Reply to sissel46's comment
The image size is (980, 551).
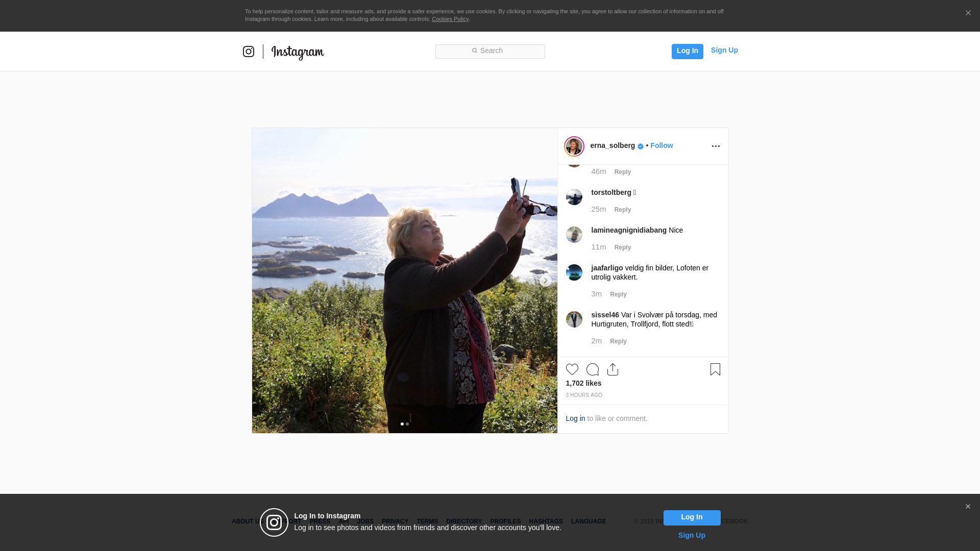618,341
